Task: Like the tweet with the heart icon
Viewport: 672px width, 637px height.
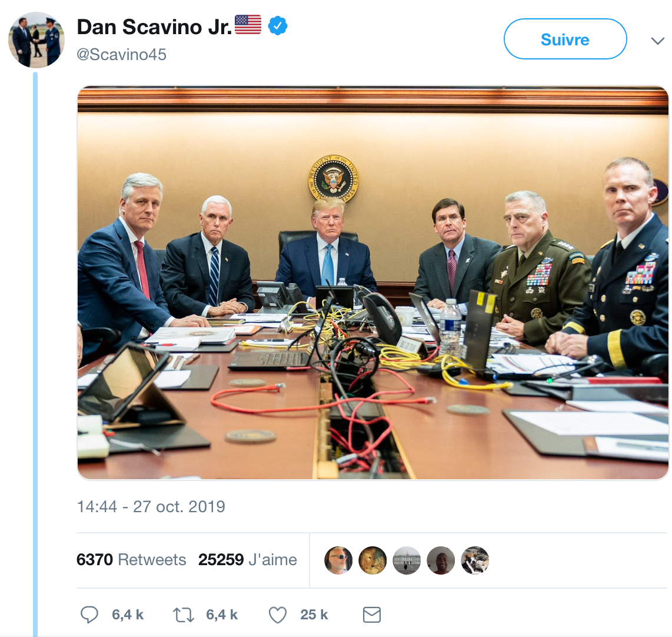Action: click(277, 615)
